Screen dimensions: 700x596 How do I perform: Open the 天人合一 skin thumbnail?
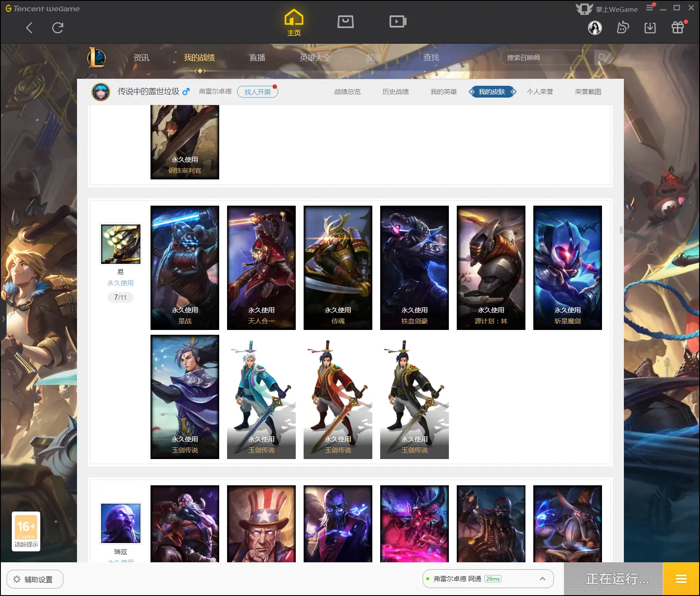point(261,268)
